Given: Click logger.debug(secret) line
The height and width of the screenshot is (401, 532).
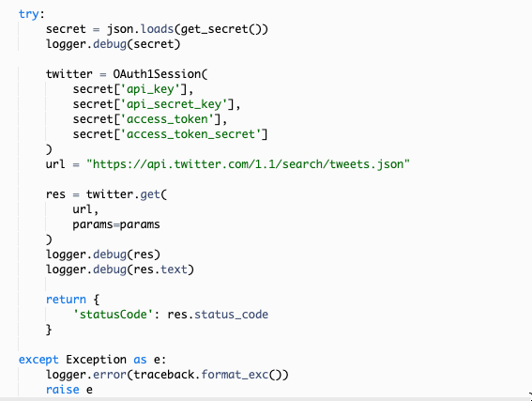Looking at the screenshot, I should pos(113,44).
